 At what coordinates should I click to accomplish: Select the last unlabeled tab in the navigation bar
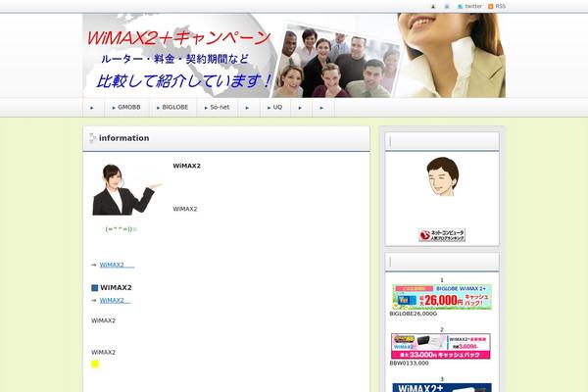pyautogui.click(x=322, y=107)
